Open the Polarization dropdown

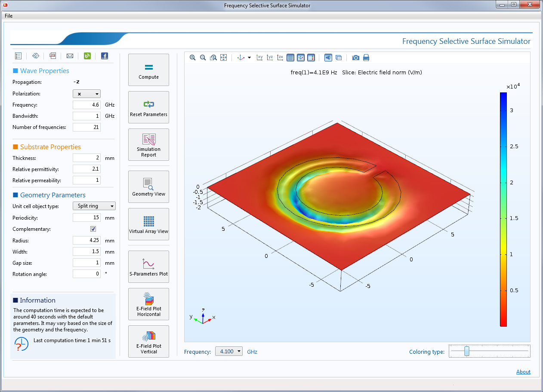tap(86, 94)
